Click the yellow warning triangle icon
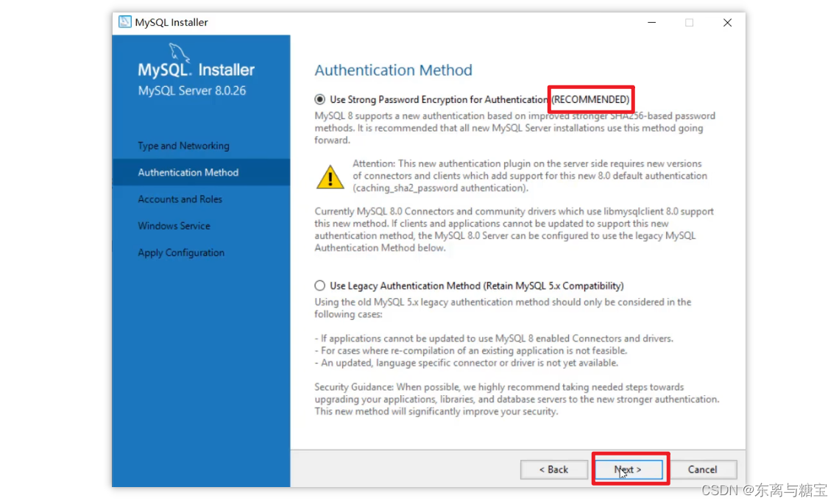This screenshot has width=839, height=504. (x=330, y=177)
